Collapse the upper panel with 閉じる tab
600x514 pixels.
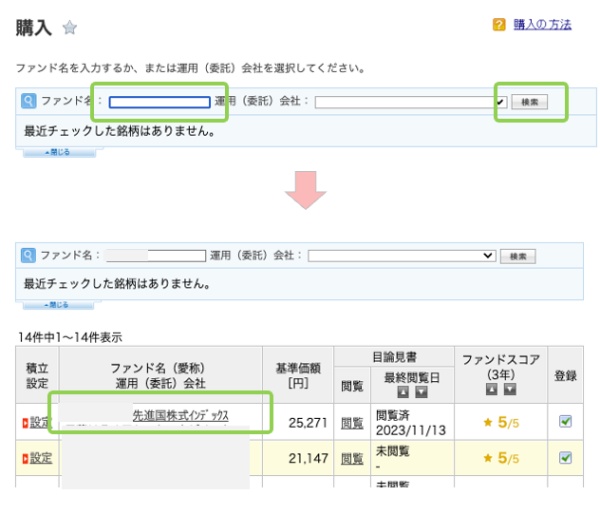coord(59,152)
